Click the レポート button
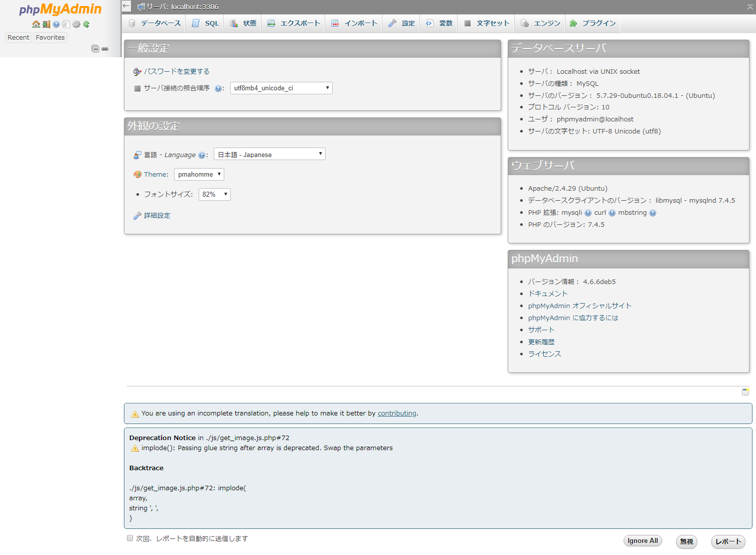The height and width of the screenshot is (555, 756). (x=728, y=541)
